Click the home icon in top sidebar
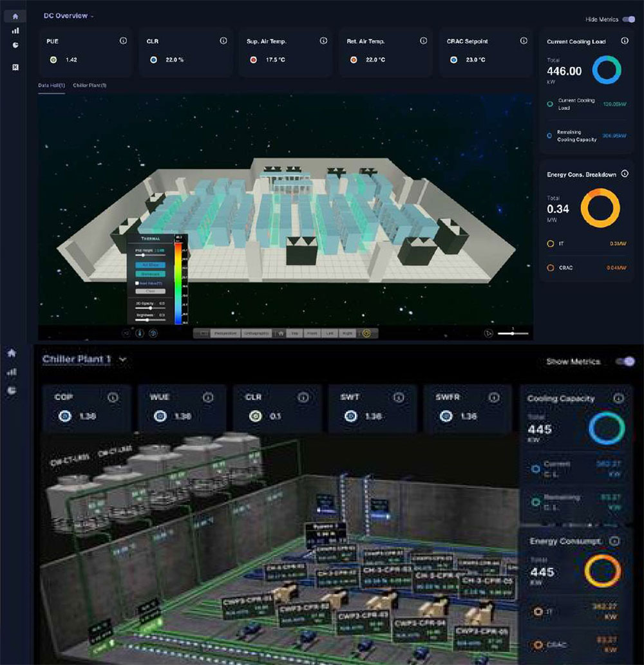 click(x=15, y=16)
